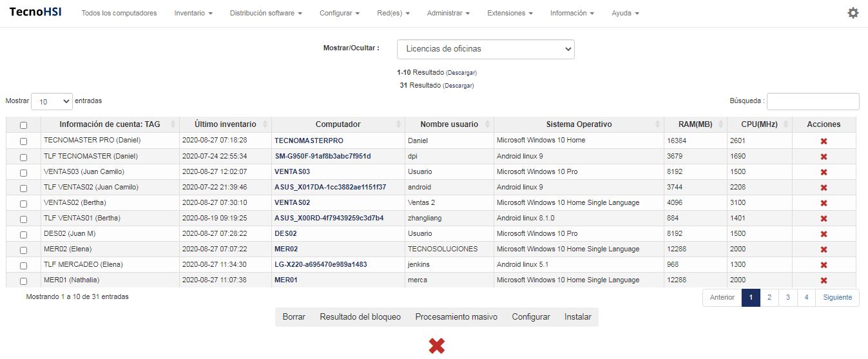Remove DES02 computer using its red X
Image resolution: width=868 pixels, height=359 pixels.
pos(824,234)
